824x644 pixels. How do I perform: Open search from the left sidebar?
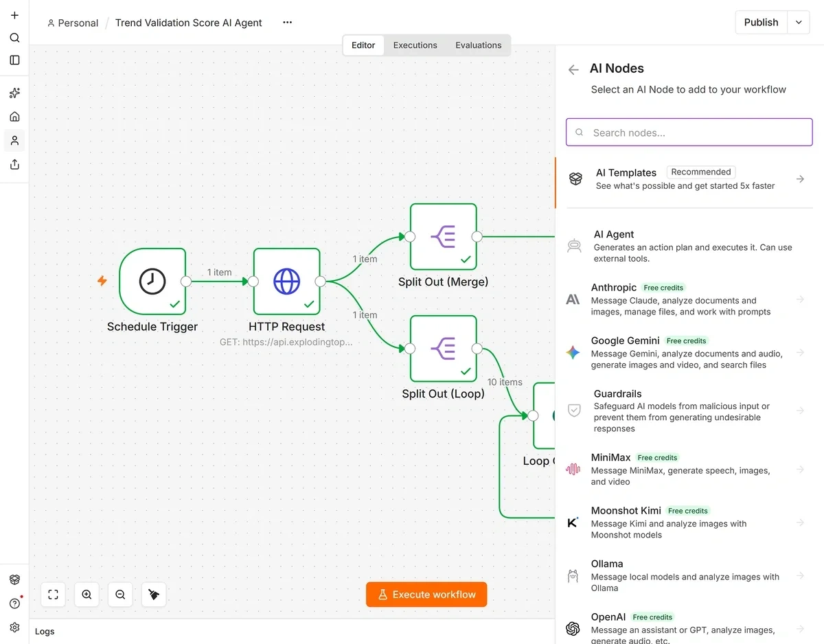(x=14, y=38)
